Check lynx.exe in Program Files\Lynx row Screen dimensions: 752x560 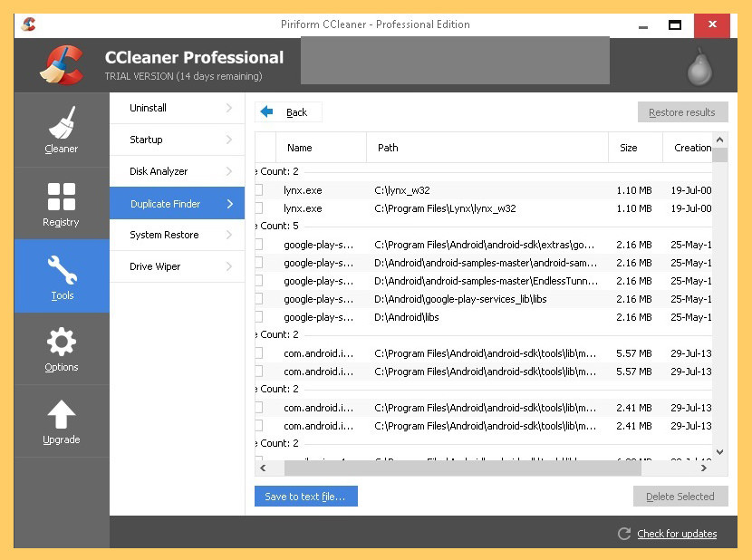(258, 208)
